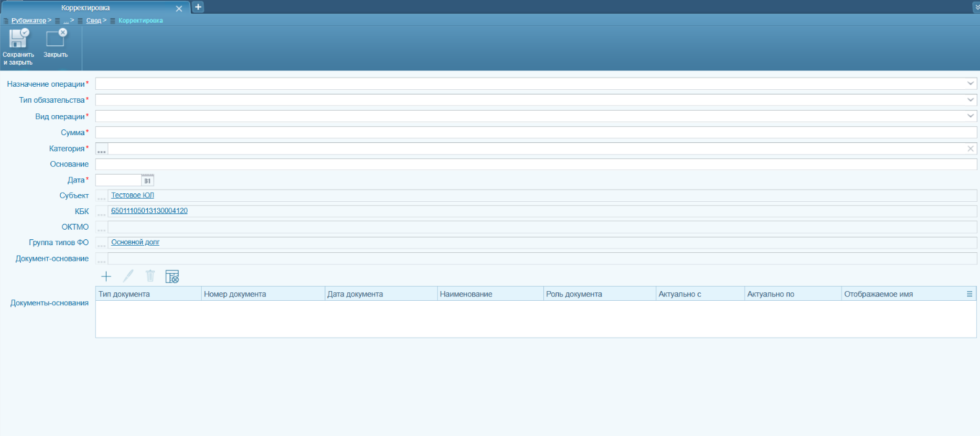Expand the Вид операции dropdown
980x436 pixels.
[971, 116]
